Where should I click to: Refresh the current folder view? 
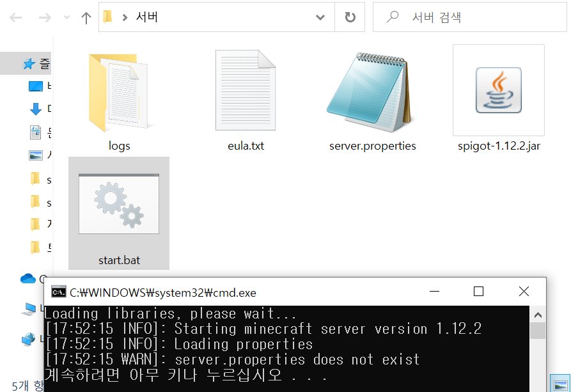click(350, 17)
